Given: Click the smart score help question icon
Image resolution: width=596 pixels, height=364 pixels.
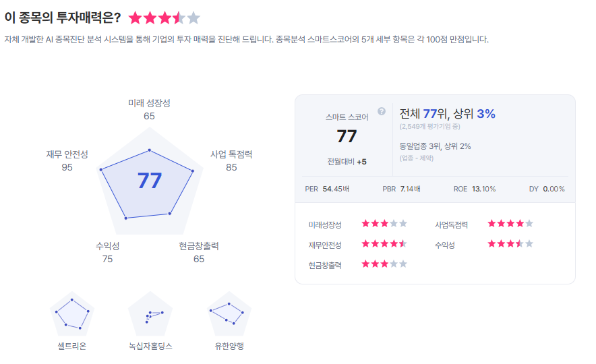Looking at the screenshot, I should click(382, 111).
